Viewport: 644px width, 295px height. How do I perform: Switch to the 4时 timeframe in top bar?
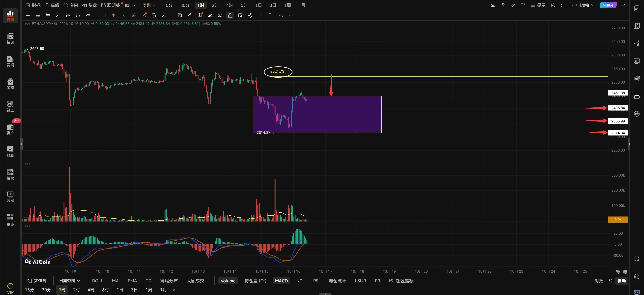click(229, 5)
